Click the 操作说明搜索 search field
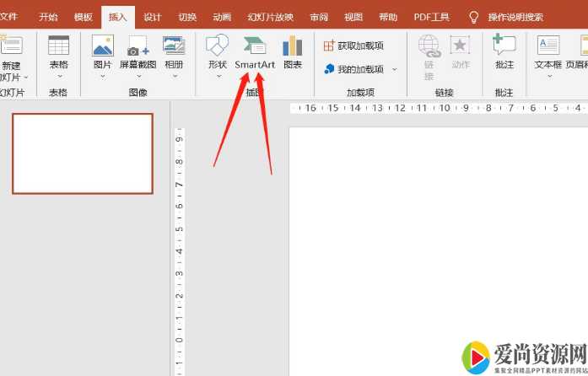Image resolution: width=588 pixels, height=376 pixels. [x=515, y=17]
